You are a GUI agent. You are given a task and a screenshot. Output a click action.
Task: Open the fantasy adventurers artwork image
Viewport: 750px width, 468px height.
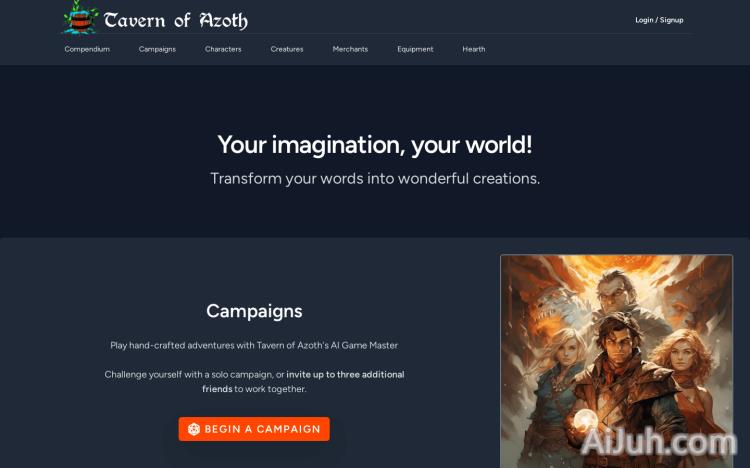(617, 361)
